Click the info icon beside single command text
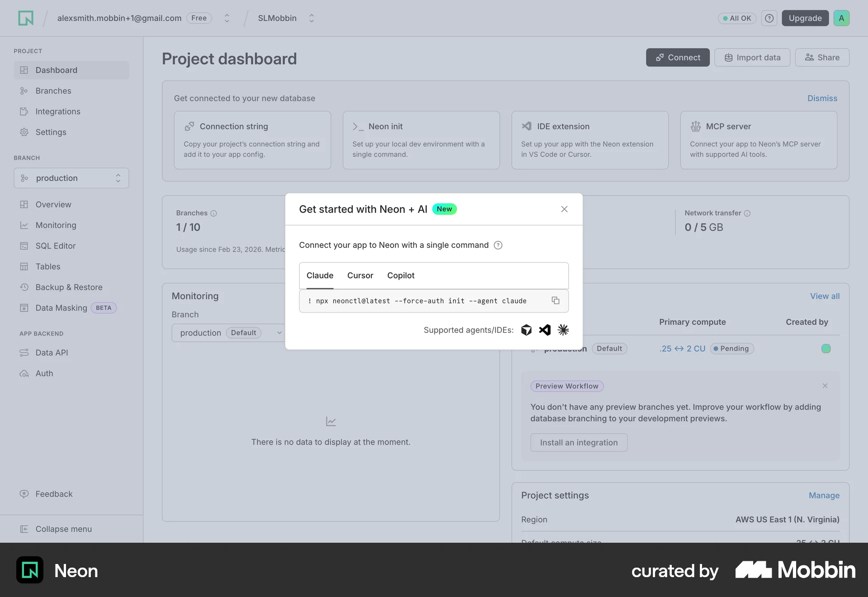Viewport: 868px width, 597px height. pos(498,245)
